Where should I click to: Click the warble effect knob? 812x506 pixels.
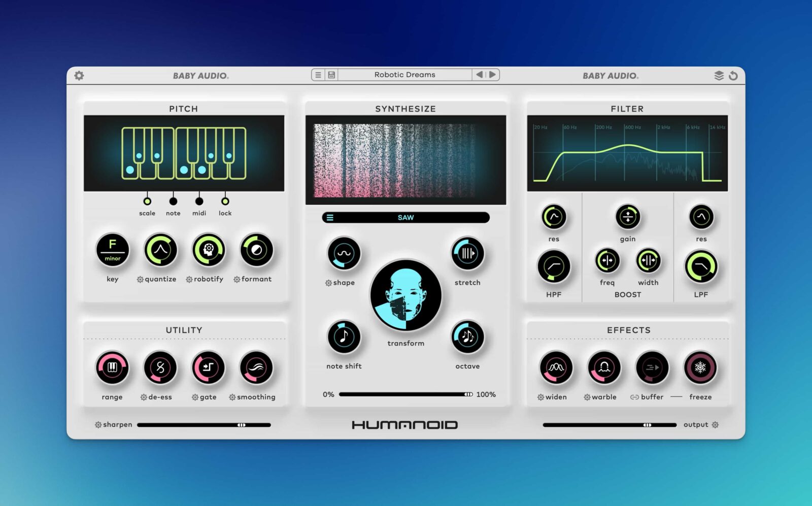point(603,367)
